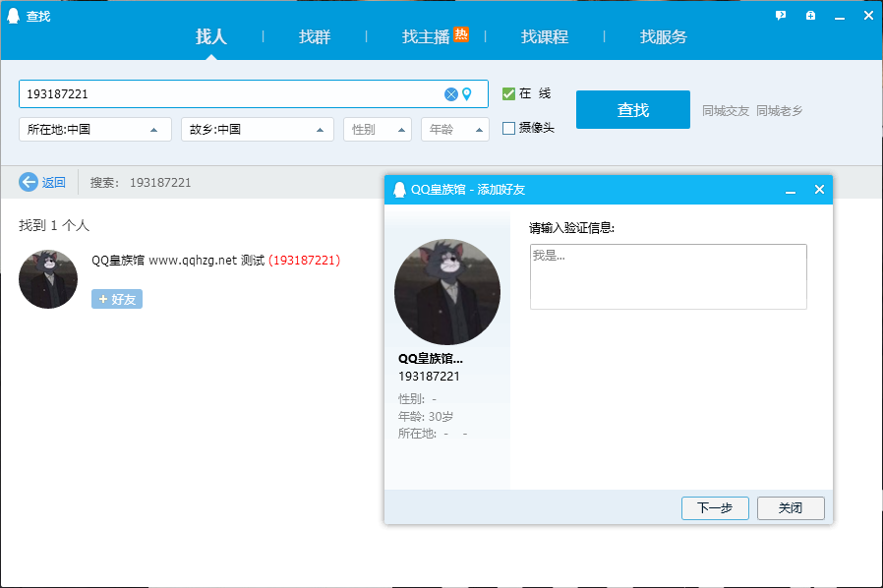Click 下一步 in the add friend dialog
The image size is (883, 588).
715,508
